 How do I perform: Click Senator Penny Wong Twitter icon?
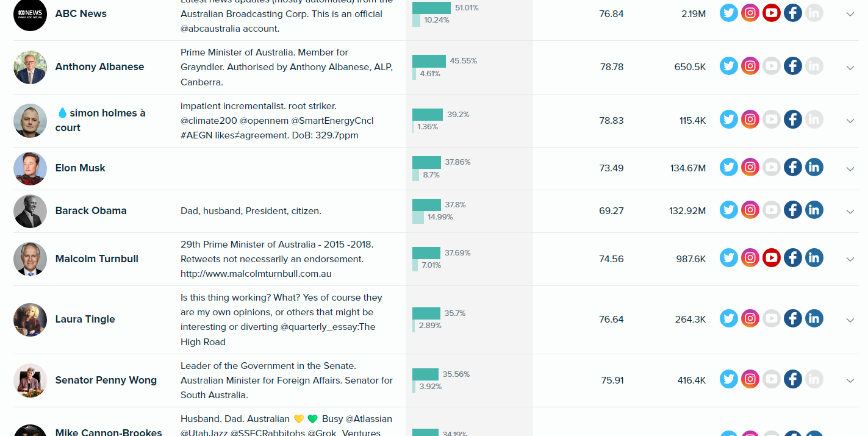pyautogui.click(x=729, y=379)
